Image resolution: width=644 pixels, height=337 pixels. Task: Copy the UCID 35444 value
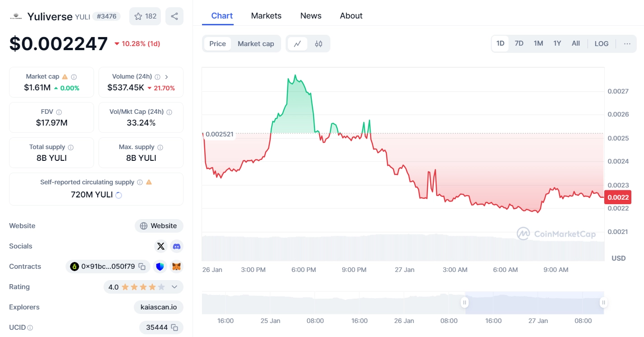(x=174, y=328)
